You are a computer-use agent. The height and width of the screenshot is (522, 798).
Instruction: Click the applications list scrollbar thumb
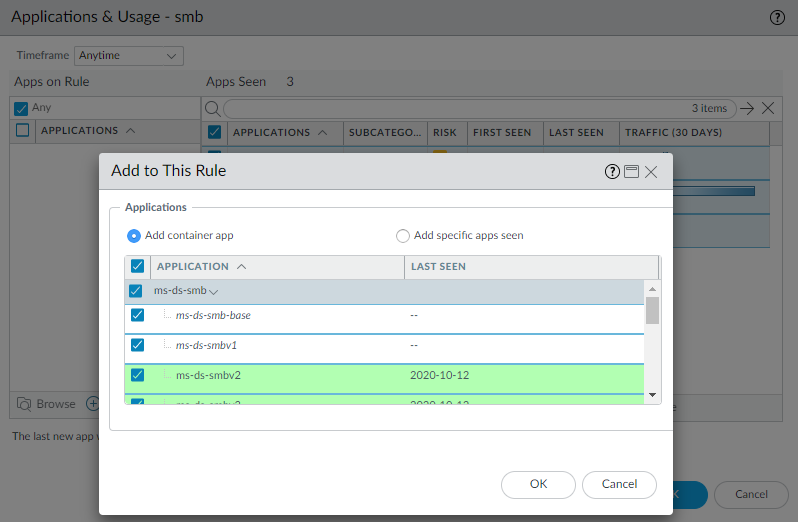pyautogui.click(x=652, y=310)
